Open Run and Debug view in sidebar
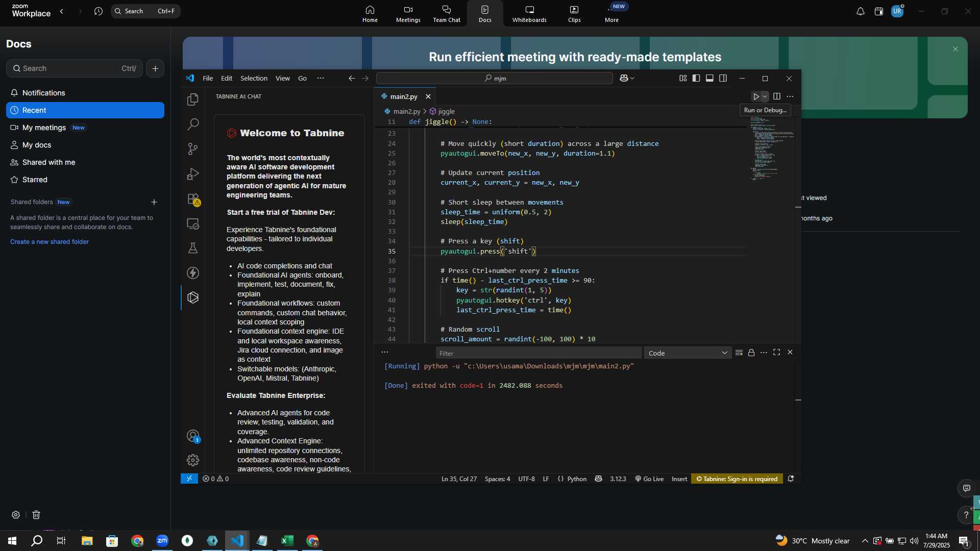 pyautogui.click(x=193, y=174)
